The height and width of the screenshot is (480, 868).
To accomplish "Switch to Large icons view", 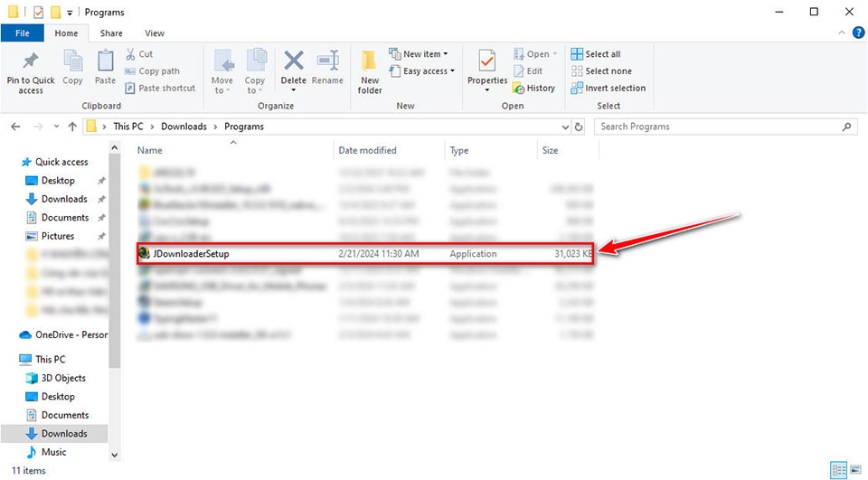I will tap(856, 470).
